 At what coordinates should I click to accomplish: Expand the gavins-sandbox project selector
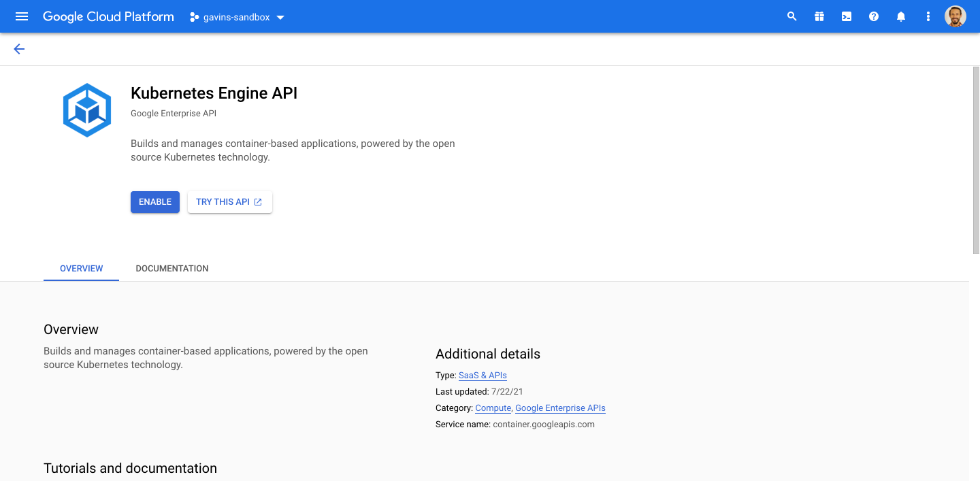coord(237,17)
